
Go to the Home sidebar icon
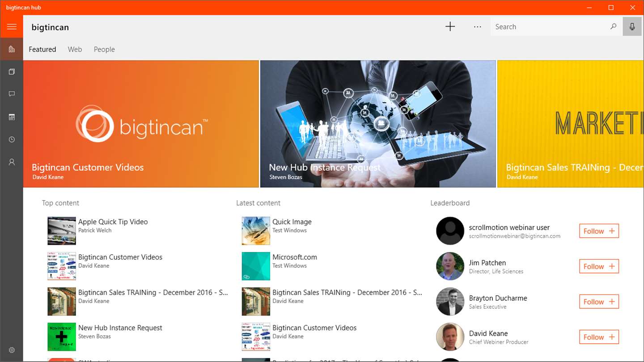(x=12, y=49)
